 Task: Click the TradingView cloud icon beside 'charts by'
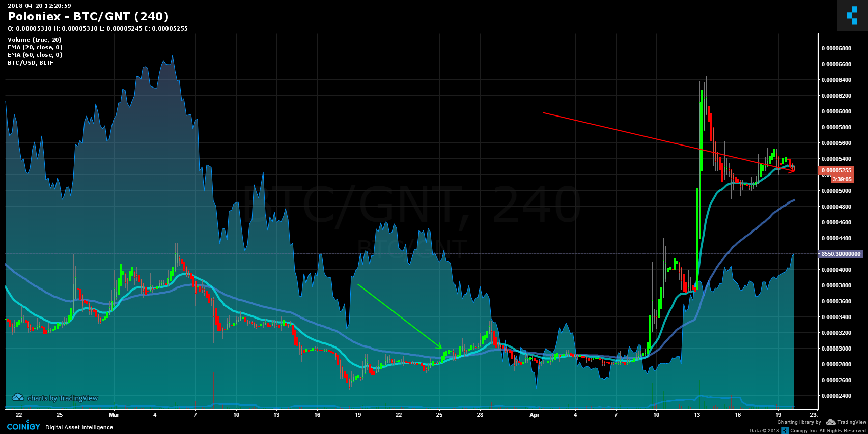click(x=18, y=398)
